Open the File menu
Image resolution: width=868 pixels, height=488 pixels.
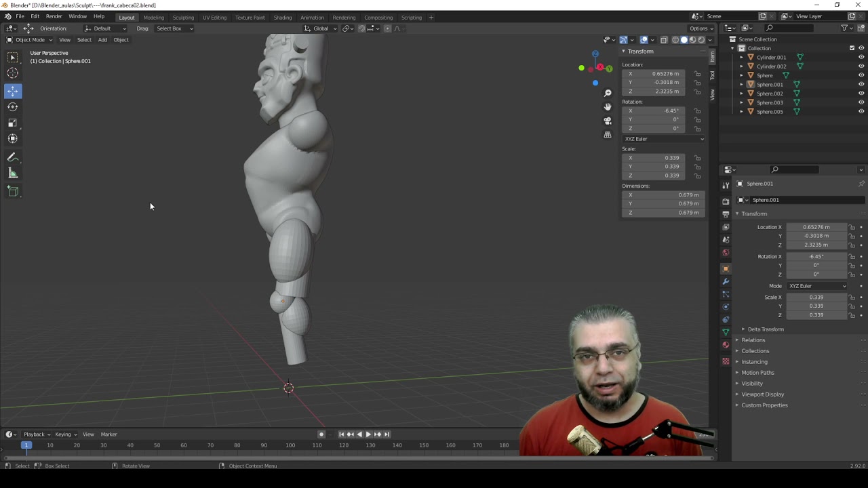[x=20, y=17]
